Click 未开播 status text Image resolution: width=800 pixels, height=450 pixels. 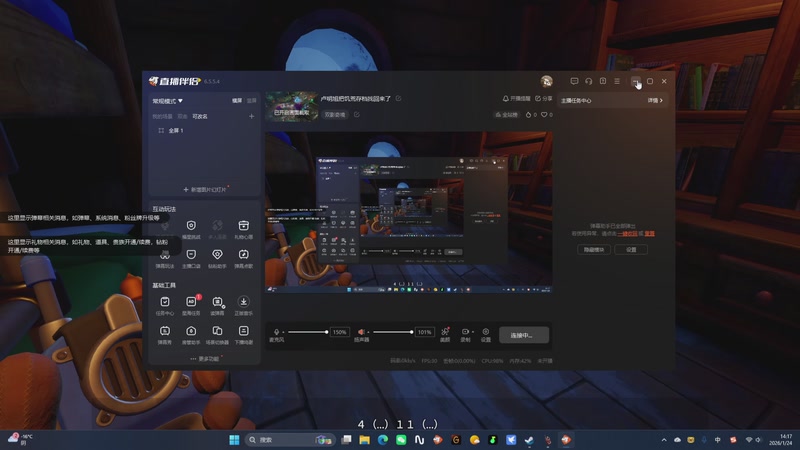click(x=545, y=361)
